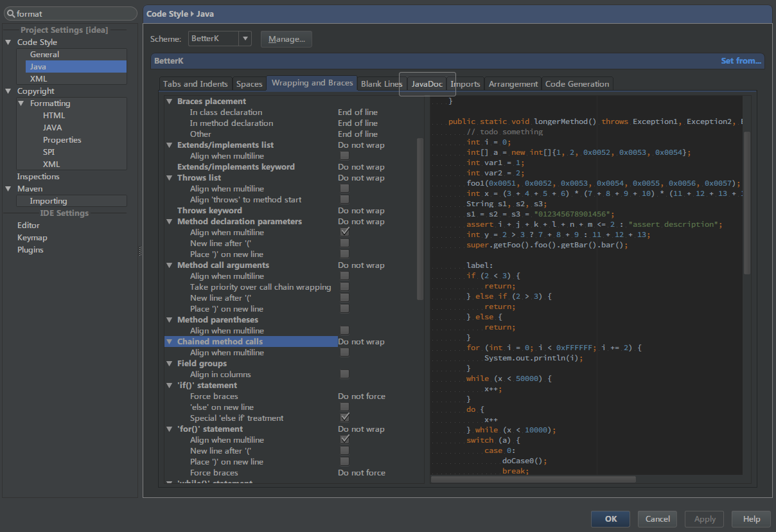Collapse the Code Style node in the sidebar

8,42
